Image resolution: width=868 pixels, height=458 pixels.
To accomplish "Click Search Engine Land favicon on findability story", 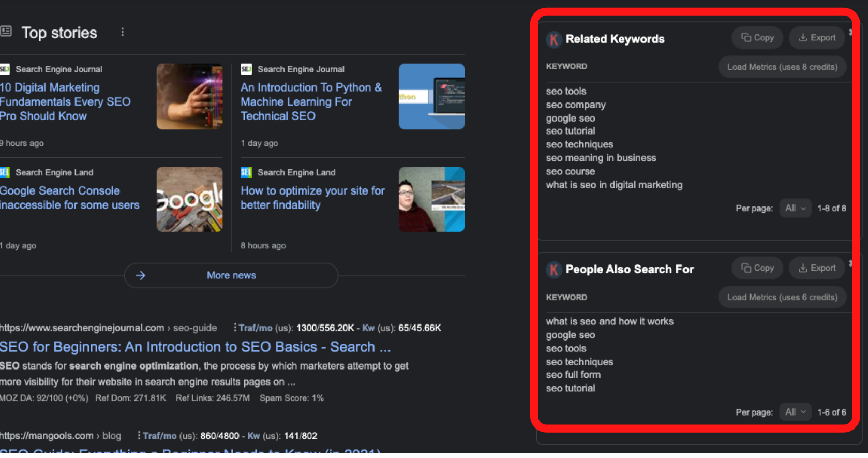I will click(x=246, y=172).
